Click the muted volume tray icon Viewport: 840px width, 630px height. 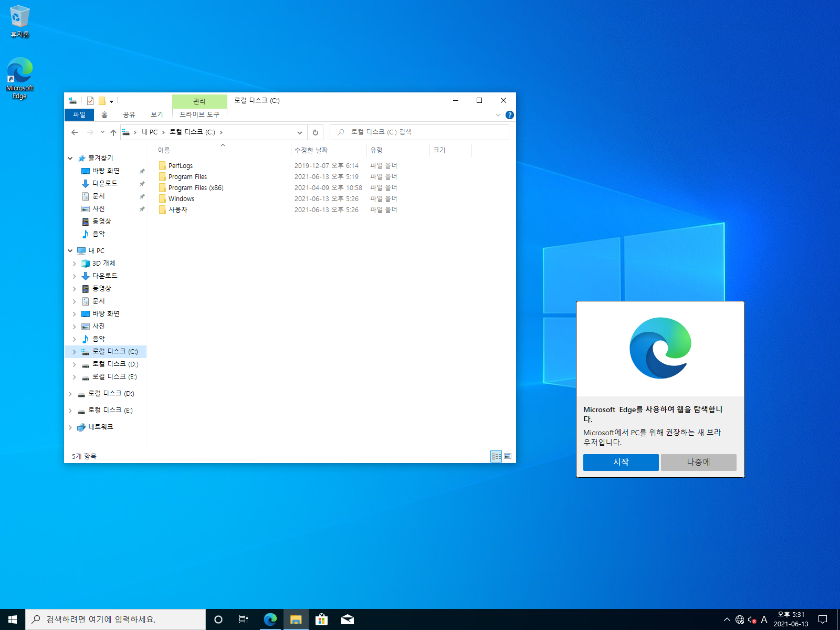(x=752, y=619)
